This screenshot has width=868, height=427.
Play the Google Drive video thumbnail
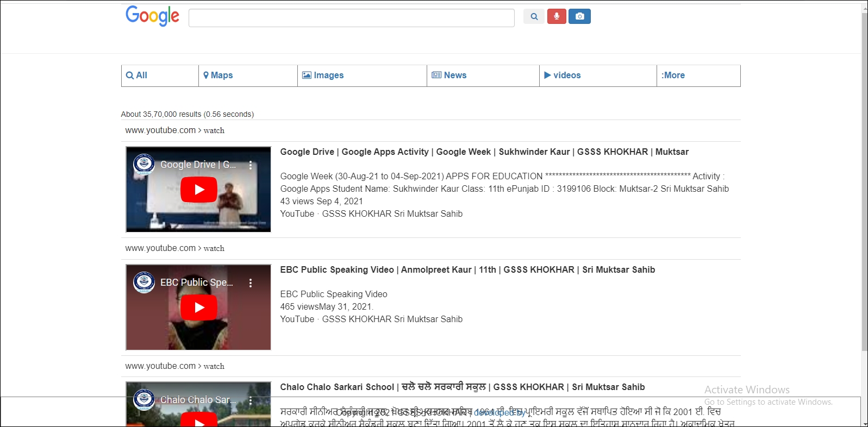click(199, 190)
